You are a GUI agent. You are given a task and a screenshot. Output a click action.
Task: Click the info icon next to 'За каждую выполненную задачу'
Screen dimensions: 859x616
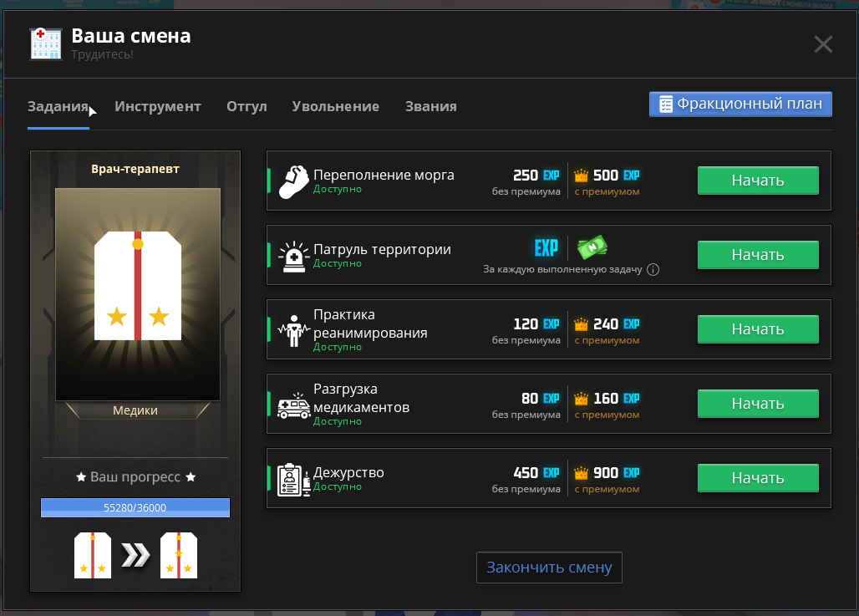[653, 270]
